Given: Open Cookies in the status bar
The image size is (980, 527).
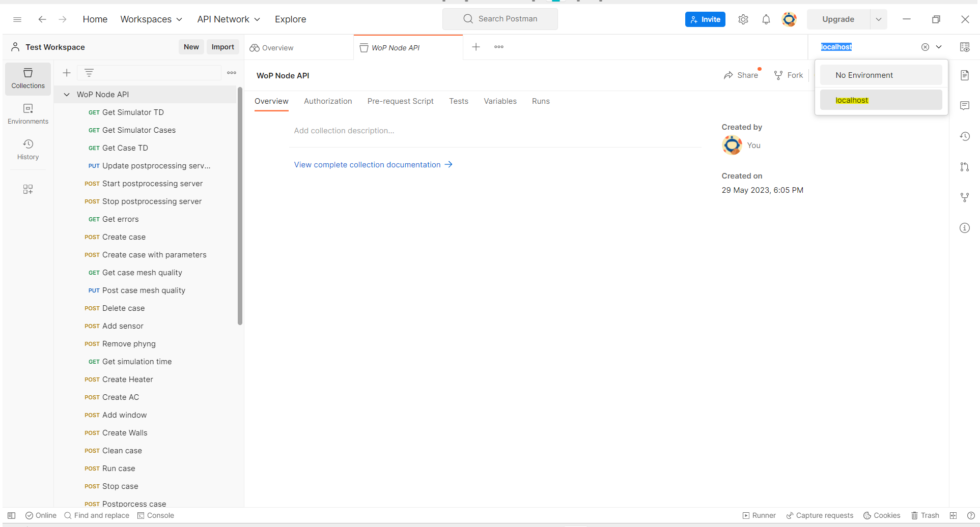Looking at the screenshot, I should click(882, 515).
